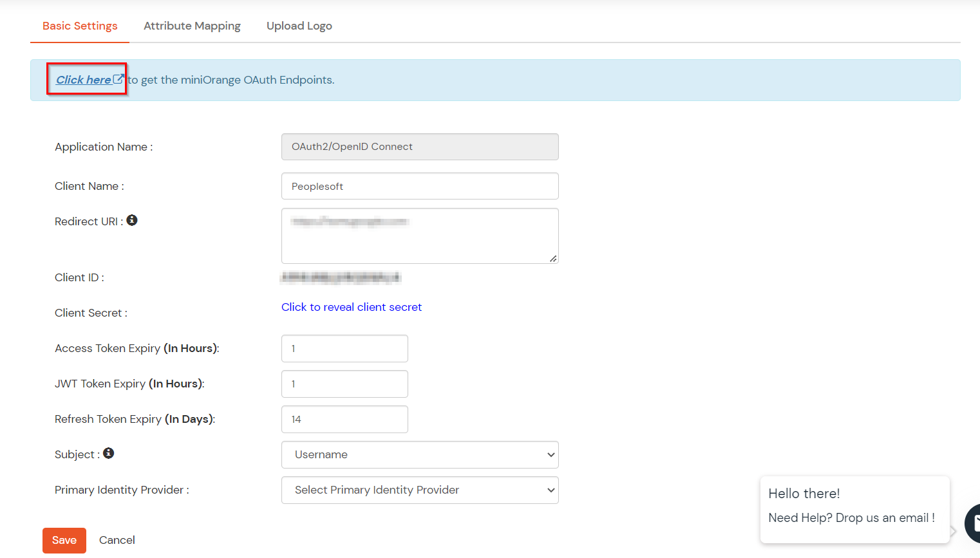Open the Primary Identity Provider dropdown
Screen dimensions: 980x558
[x=419, y=490]
